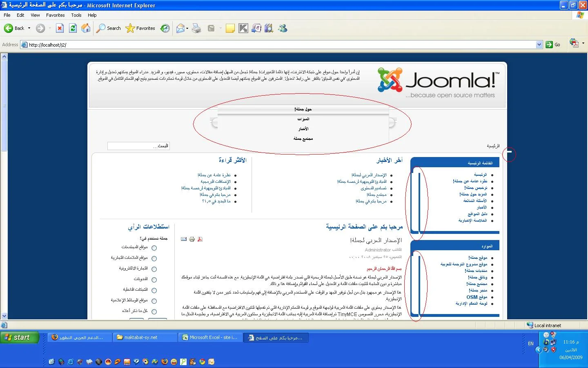Click the article email icon
This screenshot has height=368, width=588.
click(x=184, y=239)
